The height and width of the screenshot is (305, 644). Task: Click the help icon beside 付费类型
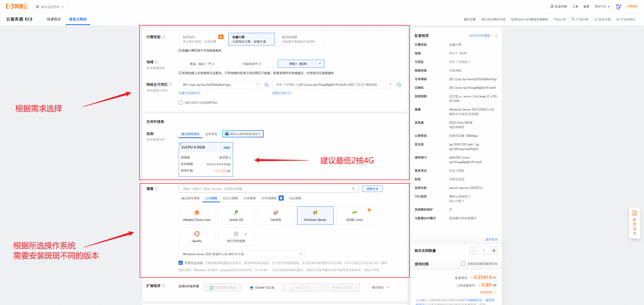(163, 37)
